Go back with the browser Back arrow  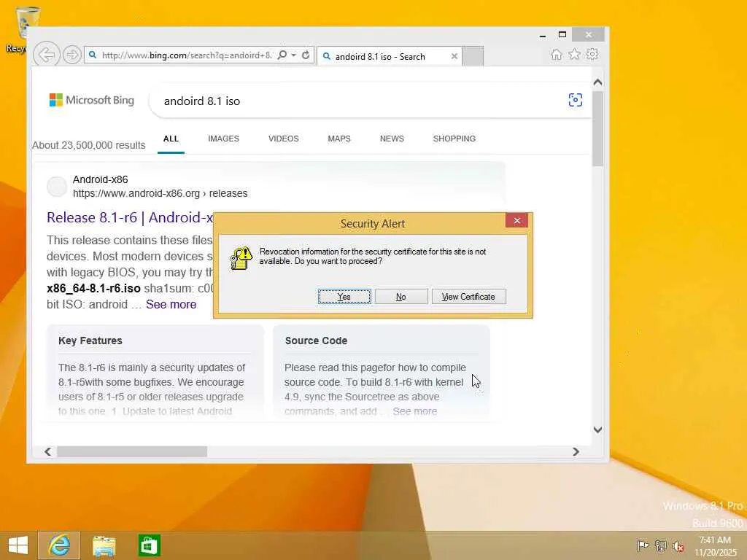click(46, 55)
